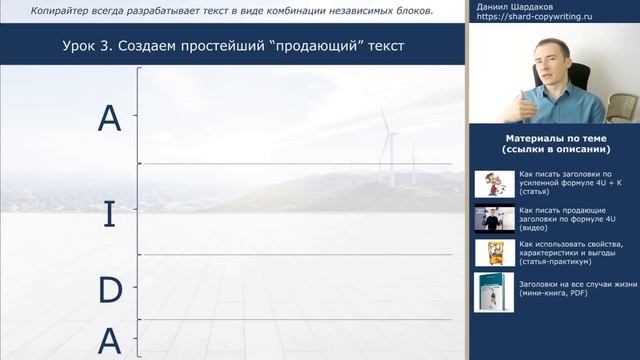
Task: Click text 'Как писать продающие заголовки по формуле 4U'
Action: coord(567,215)
